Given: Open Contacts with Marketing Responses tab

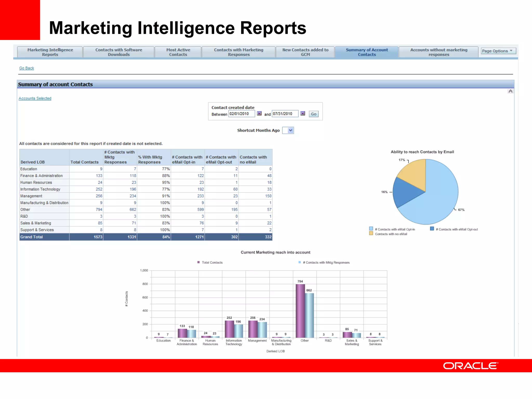Looking at the screenshot, I should coord(238,52).
